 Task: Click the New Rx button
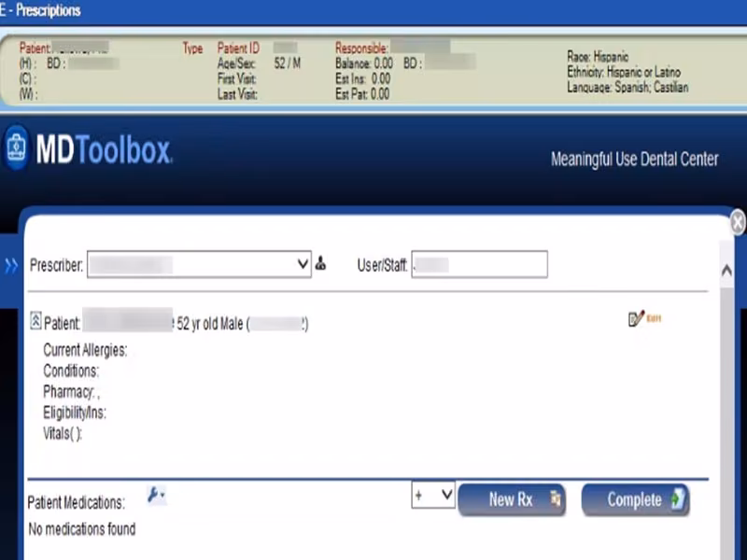[512, 499]
